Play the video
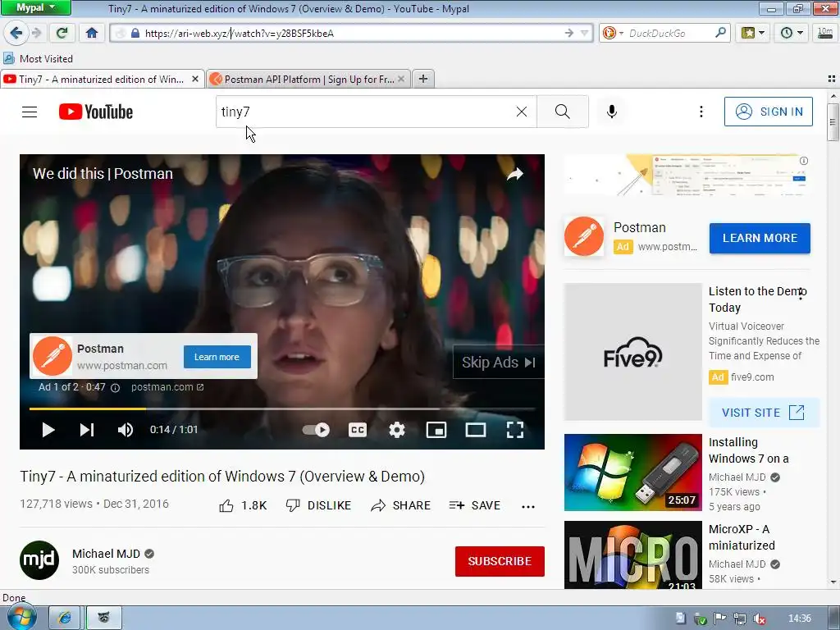Image resolution: width=840 pixels, height=630 pixels. pyautogui.click(x=48, y=430)
